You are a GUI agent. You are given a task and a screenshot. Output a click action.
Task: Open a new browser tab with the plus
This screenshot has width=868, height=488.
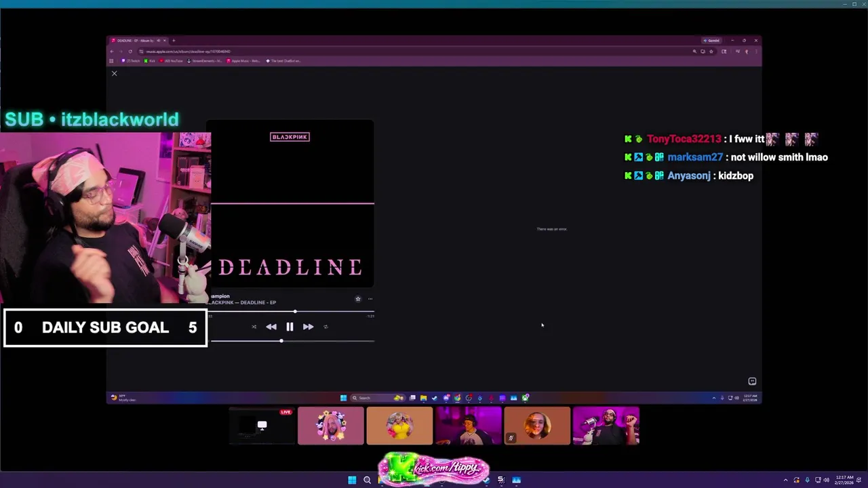coord(174,41)
